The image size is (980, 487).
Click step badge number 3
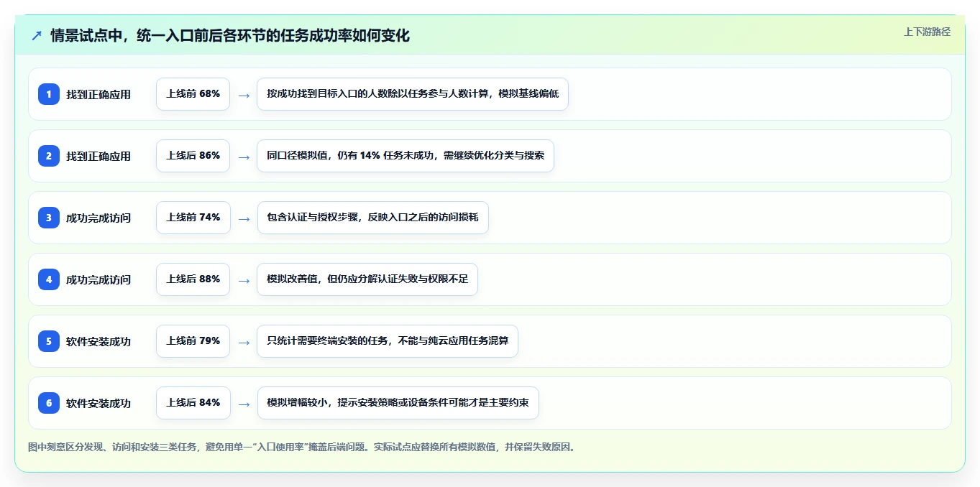coord(49,218)
